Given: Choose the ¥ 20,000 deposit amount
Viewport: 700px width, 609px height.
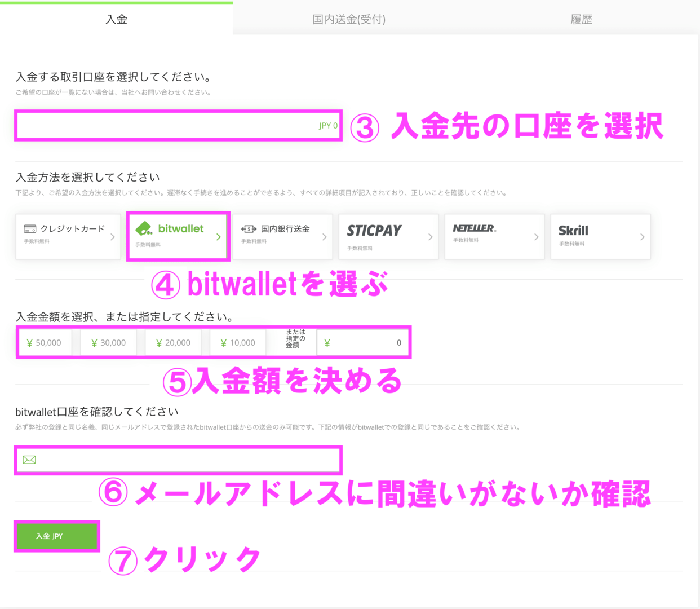Looking at the screenshot, I should tap(174, 342).
